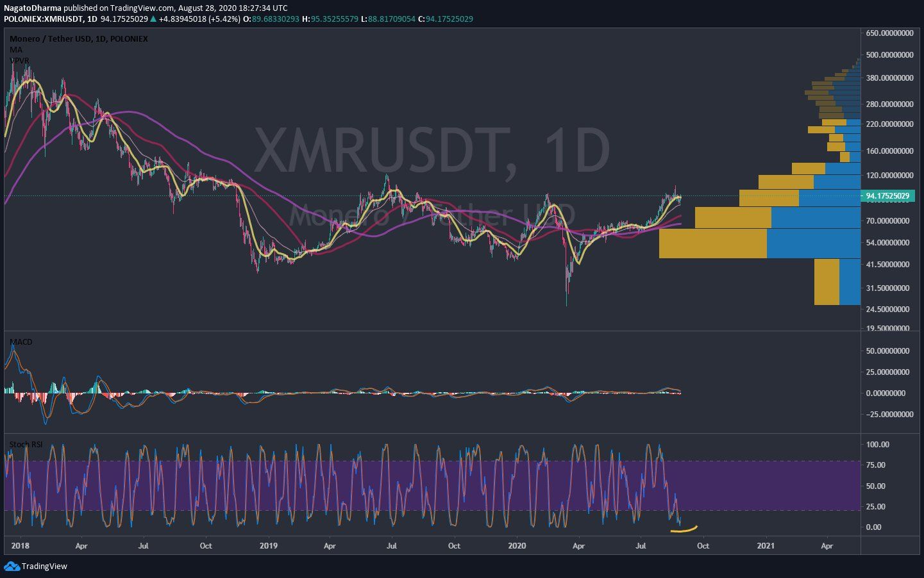
Task: Select the MA indicator label
Action: coord(15,49)
